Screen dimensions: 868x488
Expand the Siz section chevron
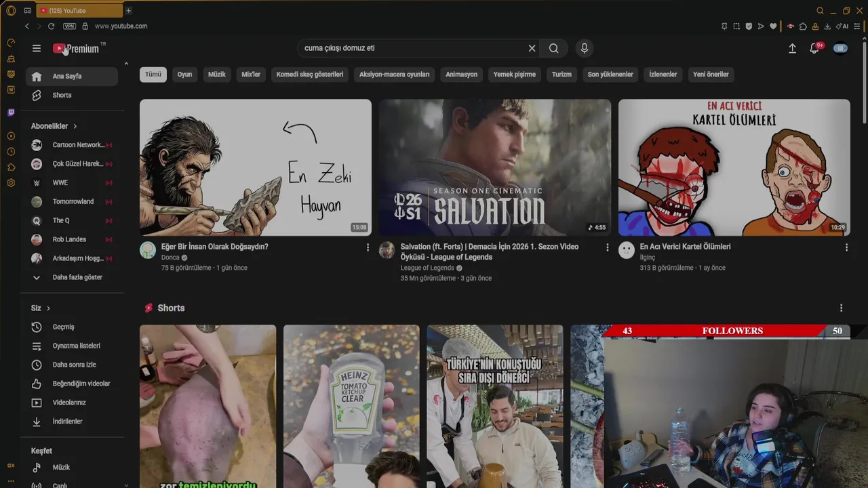tap(48, 308)
